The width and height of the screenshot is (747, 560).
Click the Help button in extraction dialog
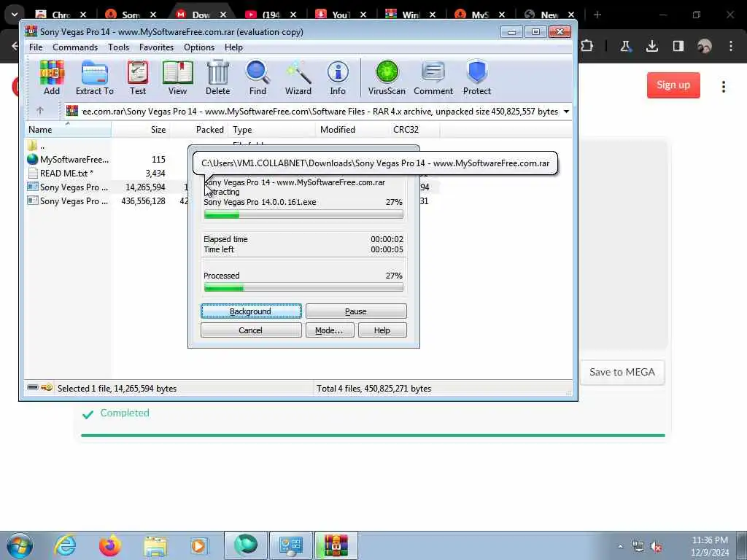click(382, 330)
